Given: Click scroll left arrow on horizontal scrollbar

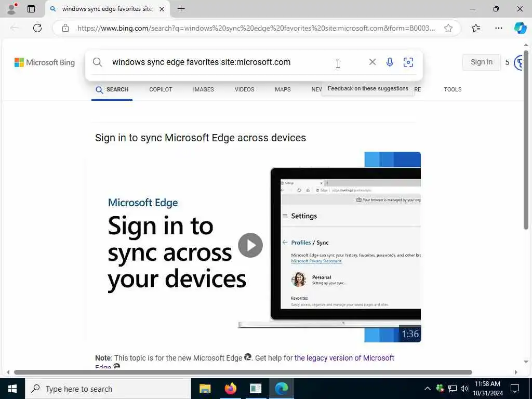Looking at the screenshot, I should tap(8, 372).
